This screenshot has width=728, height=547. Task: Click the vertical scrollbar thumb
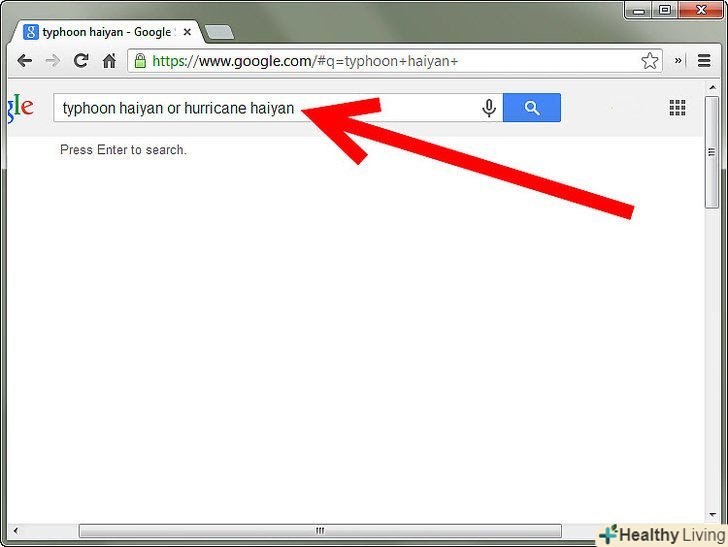click(x=711, y=152)
